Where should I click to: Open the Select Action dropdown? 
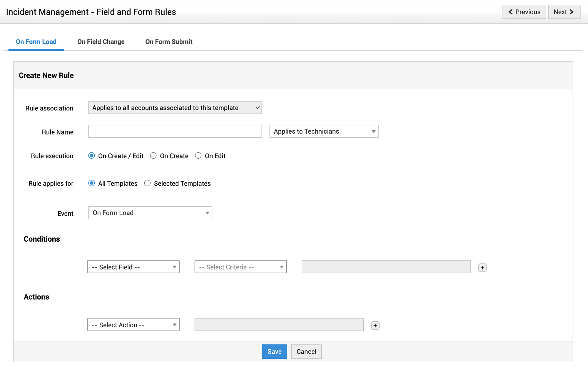(x=133, y=325)
